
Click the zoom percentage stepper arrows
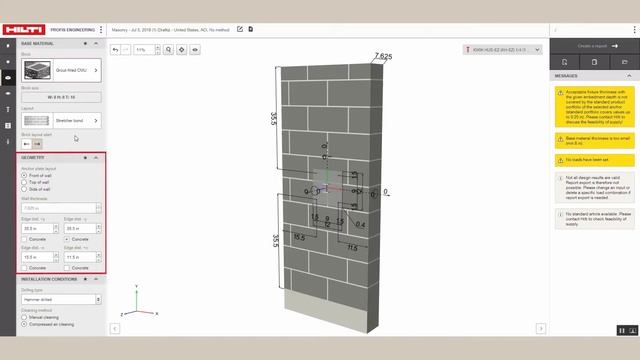[158, 50]
